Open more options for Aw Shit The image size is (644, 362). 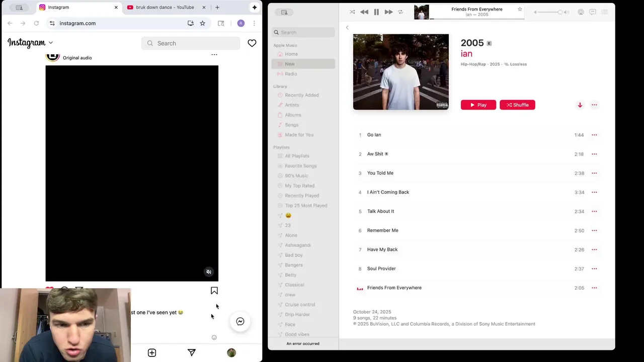point(594,154)
